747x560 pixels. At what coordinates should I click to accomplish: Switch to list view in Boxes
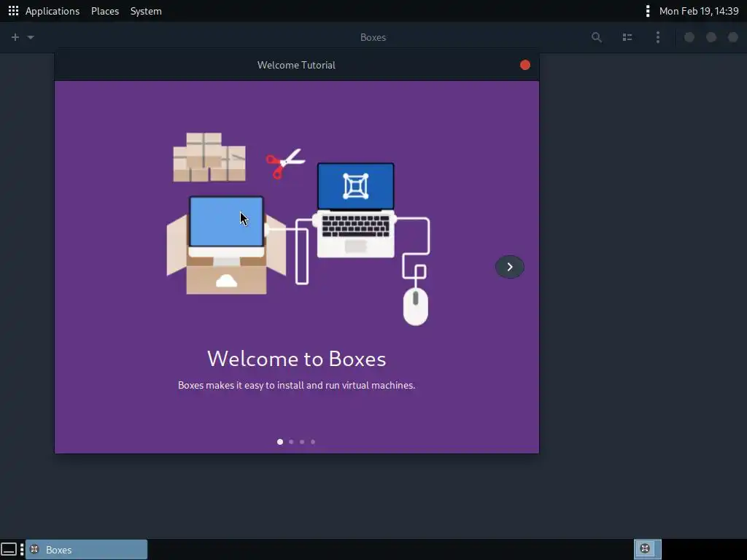coord(627,37)
